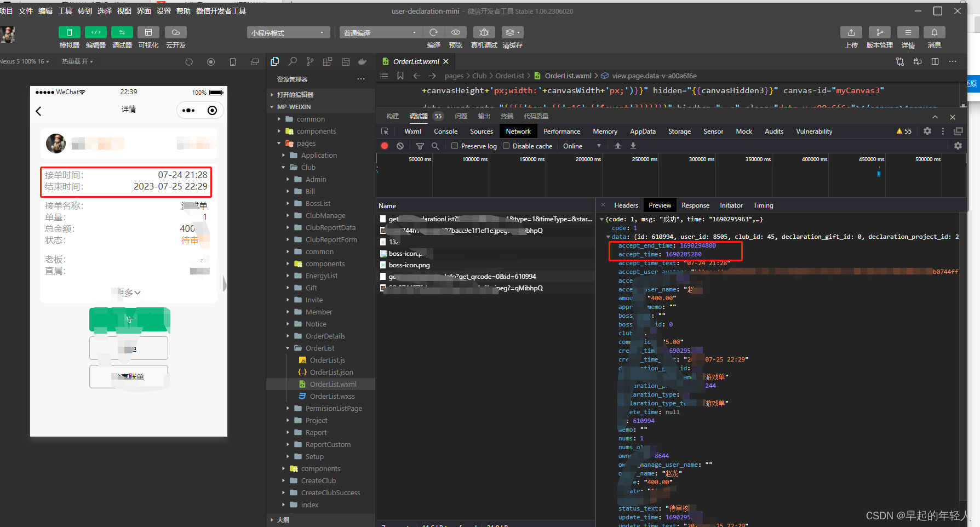Switch to the Storage devtools tab
980x527 pixels.
(679, 131)
